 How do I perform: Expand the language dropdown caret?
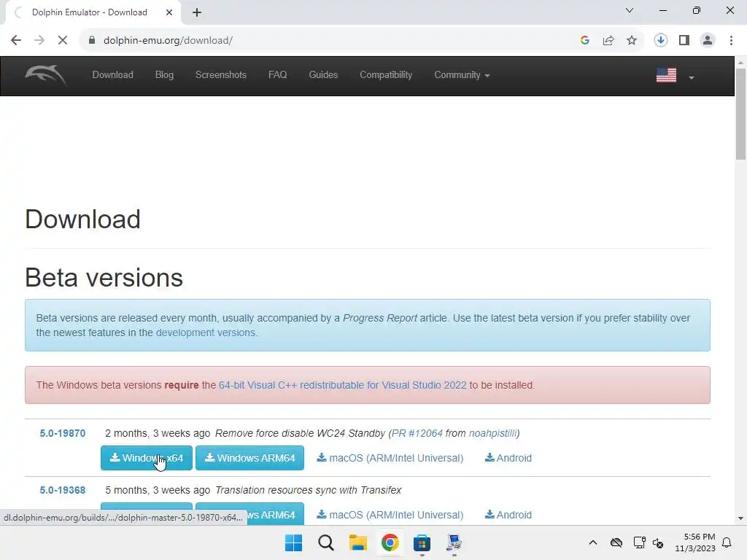coord(692,77)
